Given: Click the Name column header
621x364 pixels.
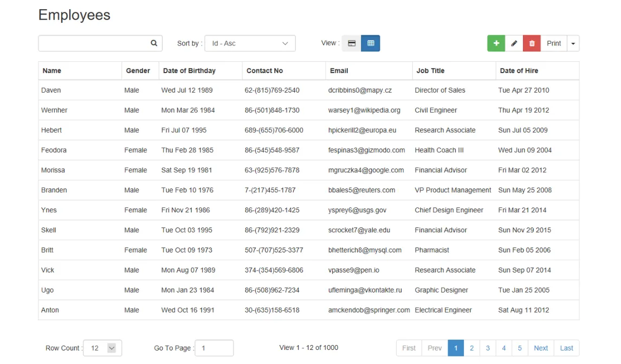Looking at the screenshot, I should pyautogui.click(x=51, y=70).
